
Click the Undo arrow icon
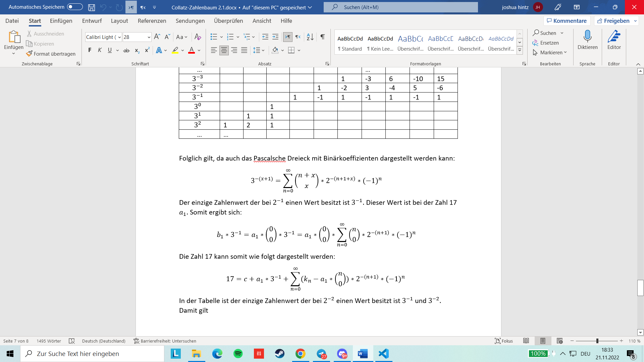pos(103,7)
